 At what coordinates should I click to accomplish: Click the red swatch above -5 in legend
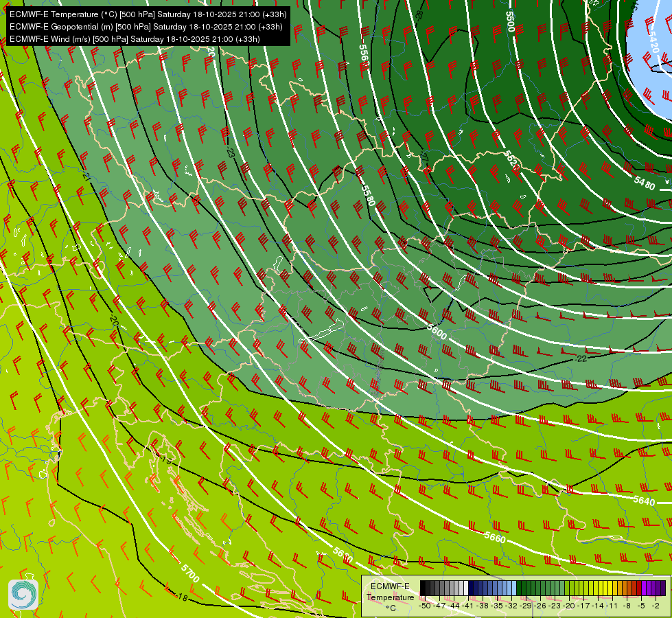pyautogui.click(x=638, y=588)
